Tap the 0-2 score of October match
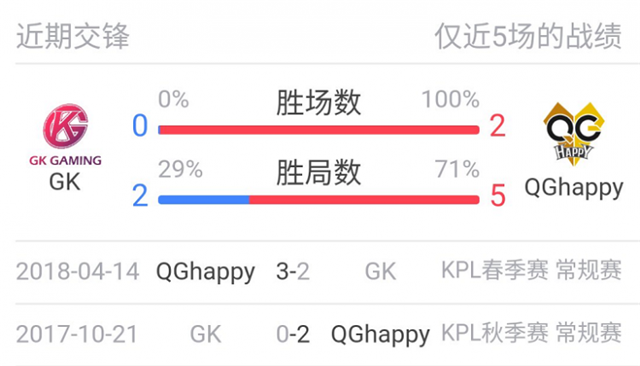This screenshot has width=640, height=366. 293,334
